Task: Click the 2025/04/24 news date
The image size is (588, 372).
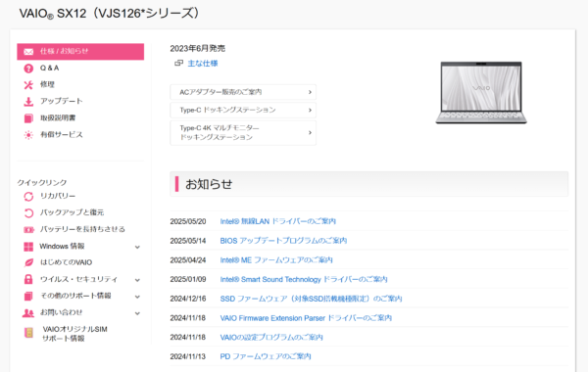Action: (x=188, y=260)
